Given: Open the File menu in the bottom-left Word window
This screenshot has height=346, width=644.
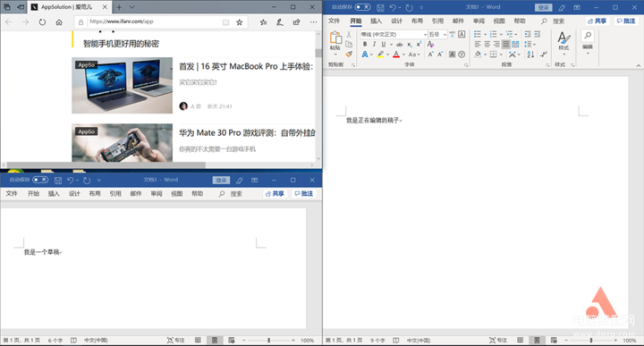Looking at the screenshot, I should pos(12,194).
